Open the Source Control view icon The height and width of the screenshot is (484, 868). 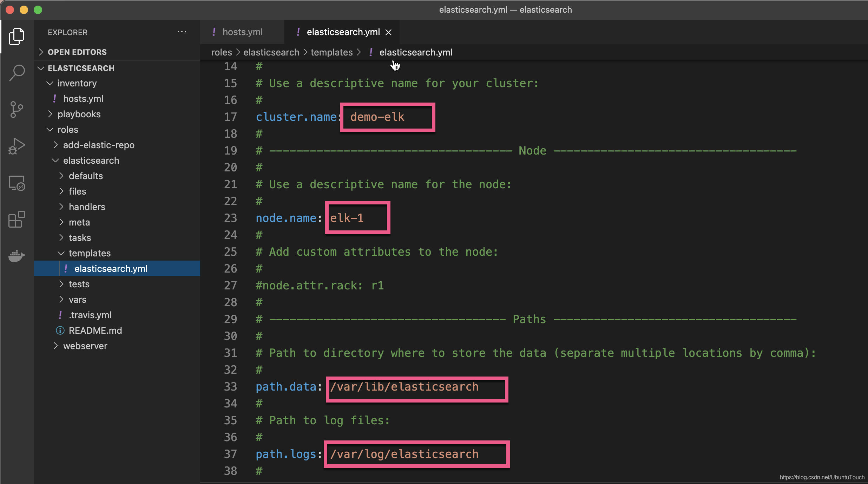click(17, 110)
